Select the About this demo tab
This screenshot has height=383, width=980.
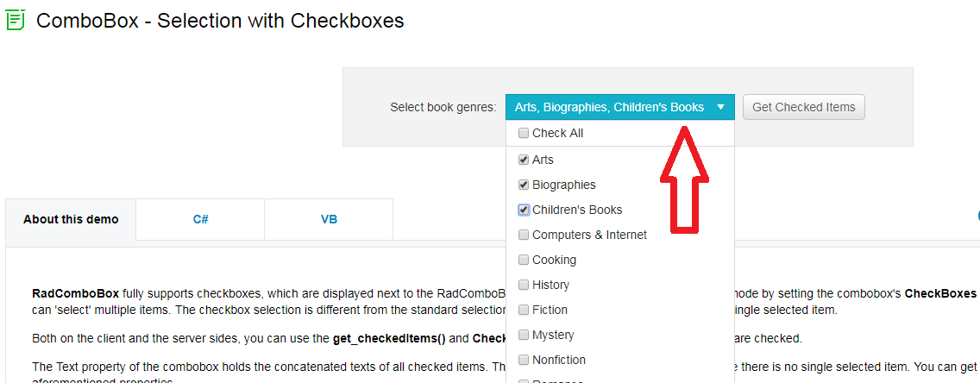(71, 219)
